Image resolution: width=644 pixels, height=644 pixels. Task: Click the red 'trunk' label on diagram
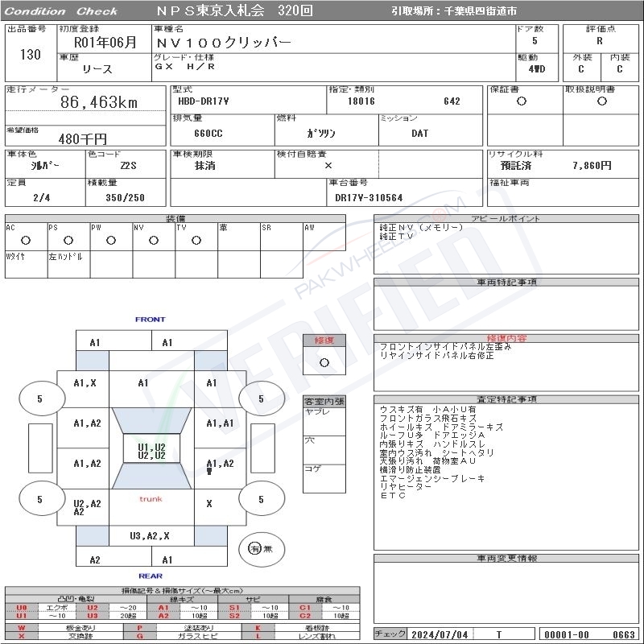point(151,499)
